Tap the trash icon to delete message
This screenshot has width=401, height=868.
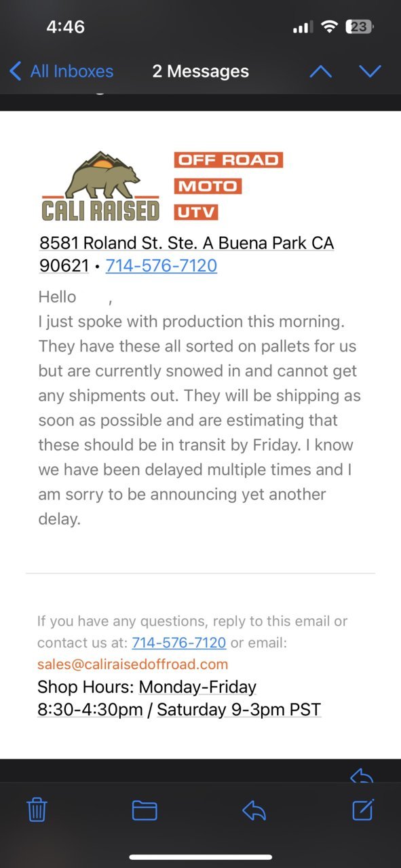click(x=37, y=810)
